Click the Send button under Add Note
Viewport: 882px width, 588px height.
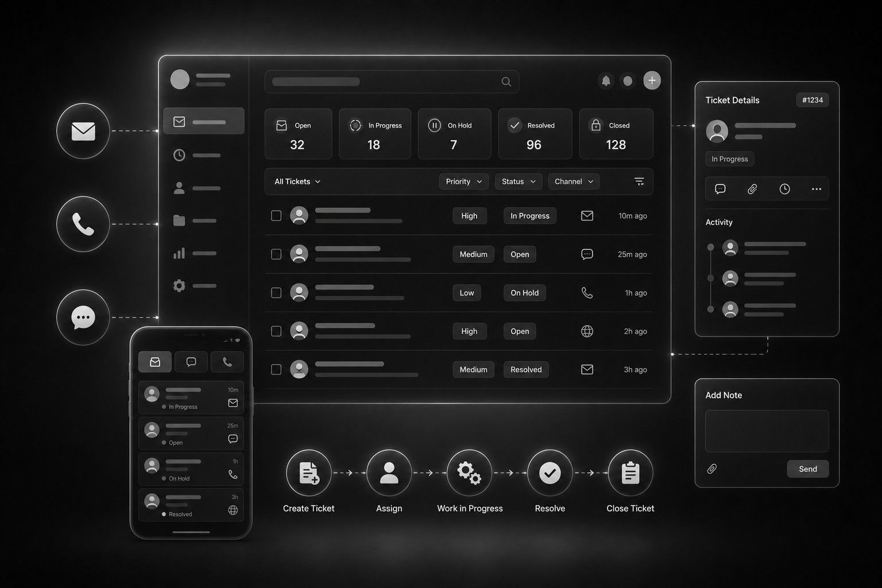pos(808,469)
